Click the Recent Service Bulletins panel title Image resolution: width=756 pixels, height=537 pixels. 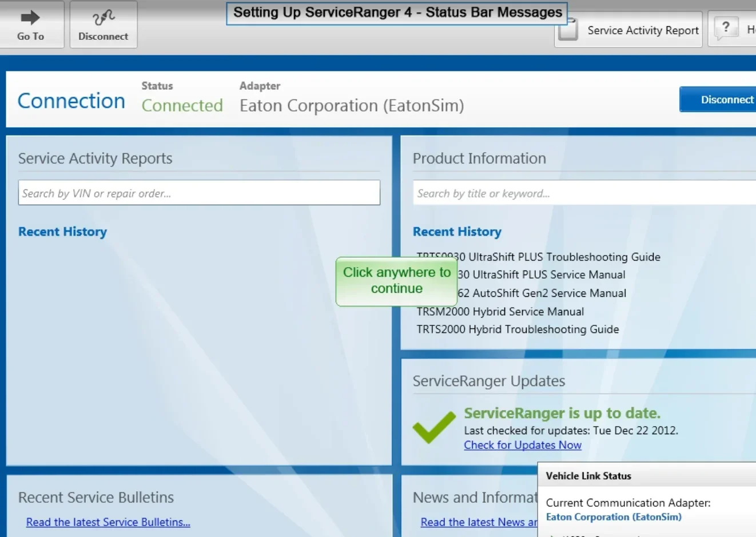pos(96,498)
